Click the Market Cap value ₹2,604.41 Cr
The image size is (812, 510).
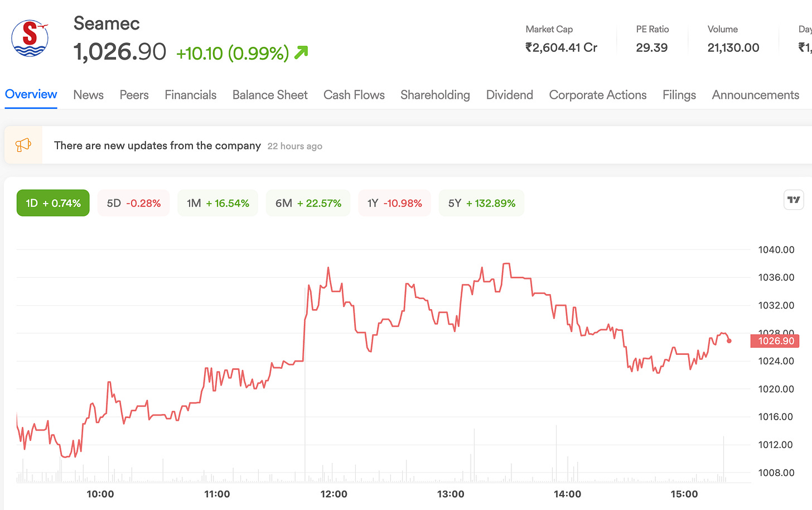pos(561,48)
